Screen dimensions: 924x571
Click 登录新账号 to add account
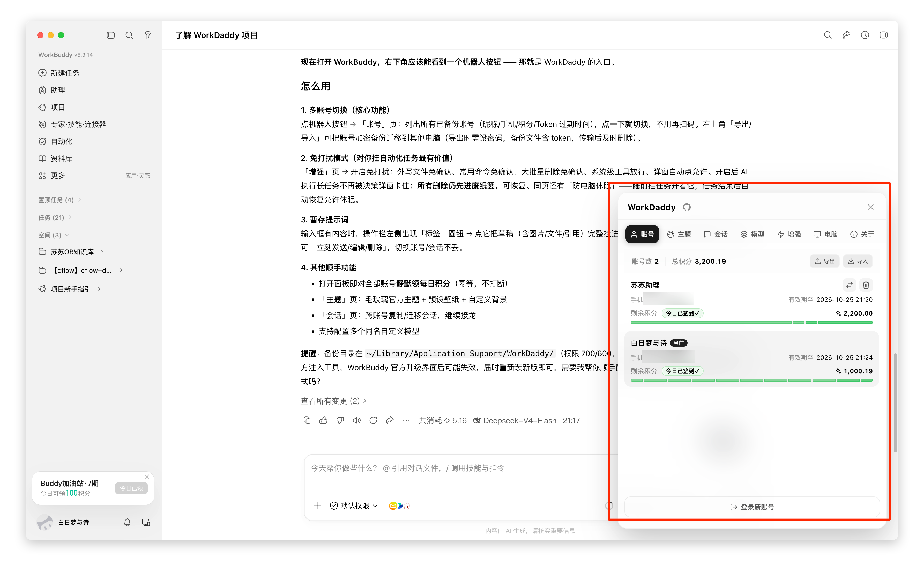coord(751,507)
